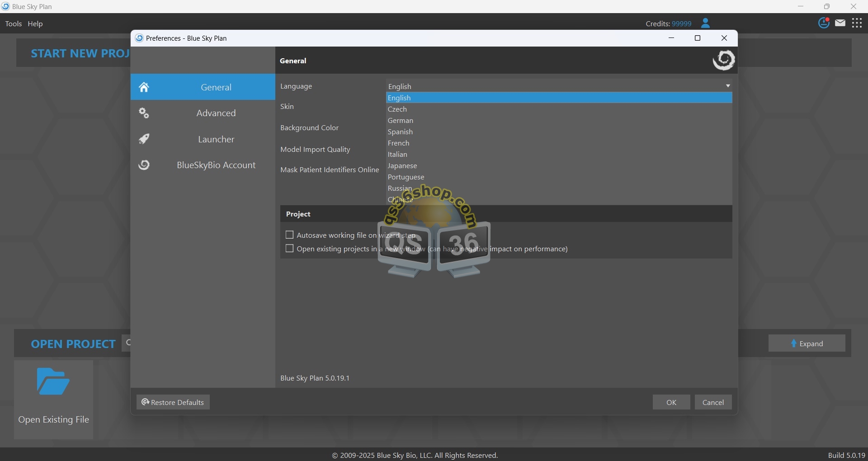Click the user account icon next to Credits

tap(705, 23)
